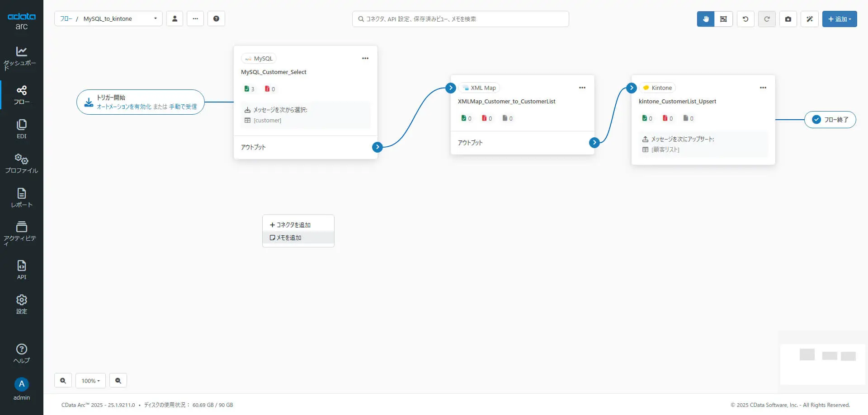868x415 pixels.
Task: Open 設定 settings in the sidebar
Action: point(21,304)
